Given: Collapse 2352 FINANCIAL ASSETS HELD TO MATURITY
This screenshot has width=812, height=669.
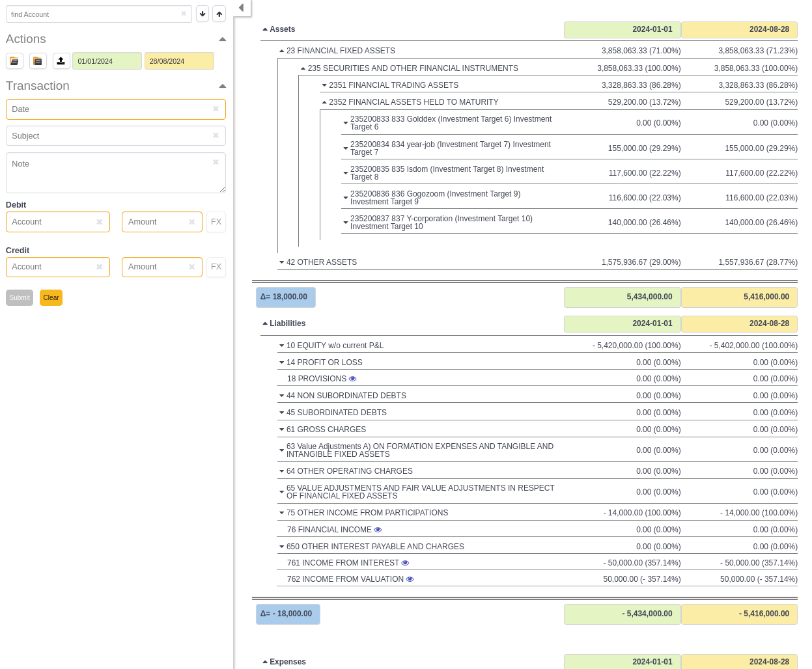Looking at the screenshot, I should click(x=324, y=102).
